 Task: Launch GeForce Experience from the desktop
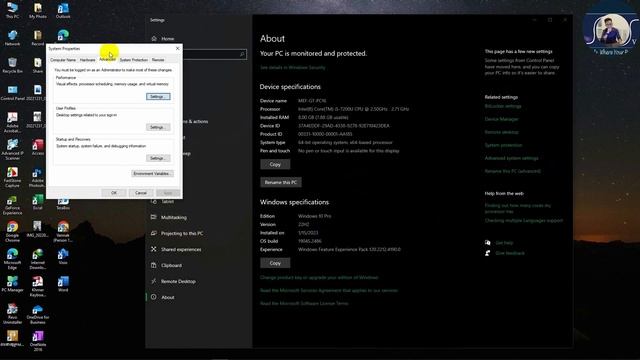pyautogui.click(x=12, y=204)
